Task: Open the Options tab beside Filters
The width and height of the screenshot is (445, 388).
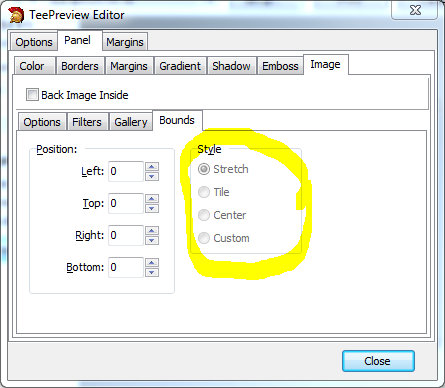Action: click(42, 122)
